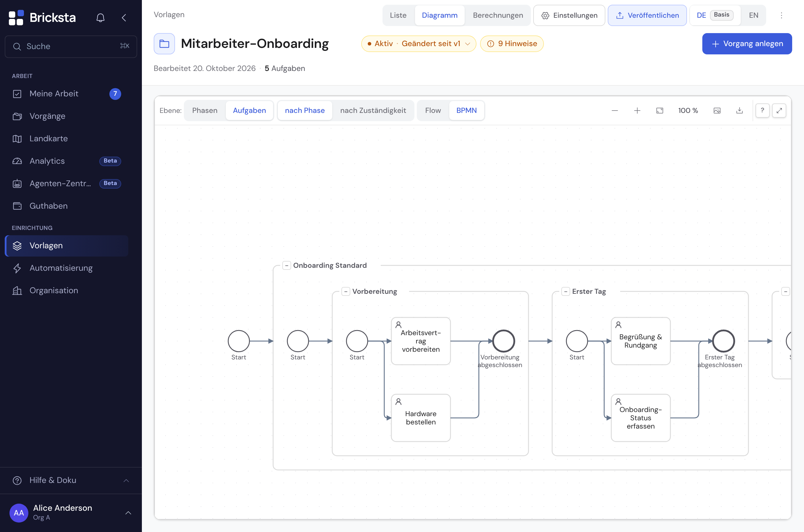Zoom out the diagram with minus
Screen dimensions: 804x532
point(615,111)
